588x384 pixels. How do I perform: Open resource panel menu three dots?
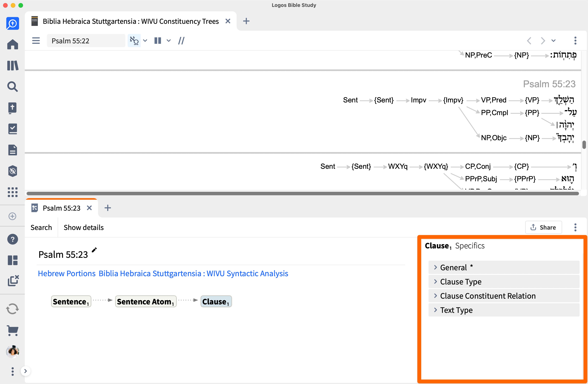(x=575, y=40)
